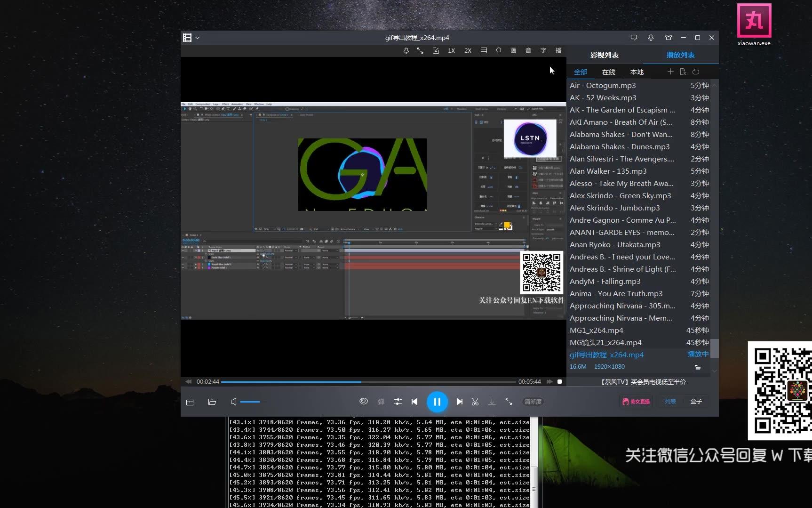Toggle the eye (left-eye) enhancement icon
Image resolution: width=812 pixels, height=508 pixels.
tap(364, 401)
